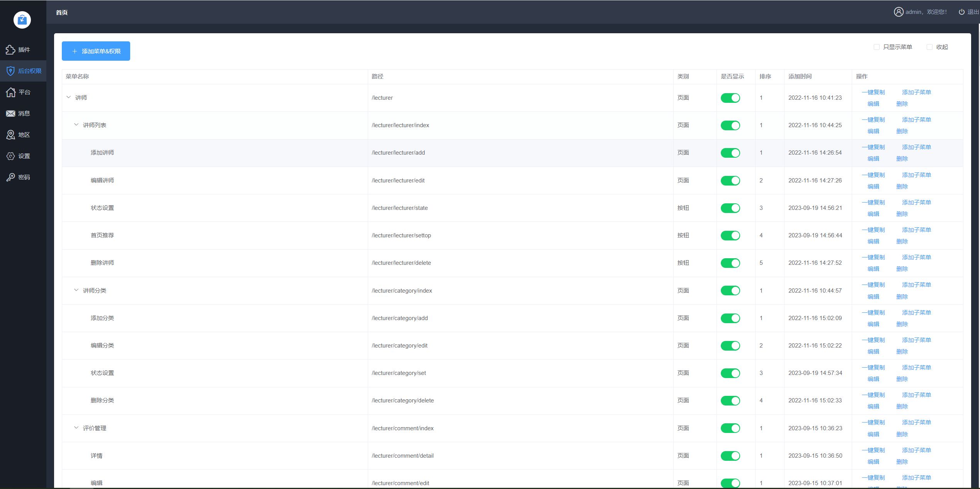Viewport: 980px width, 489px height.
Task: Click the map pin icon for 地区
Action: point(10,135)
